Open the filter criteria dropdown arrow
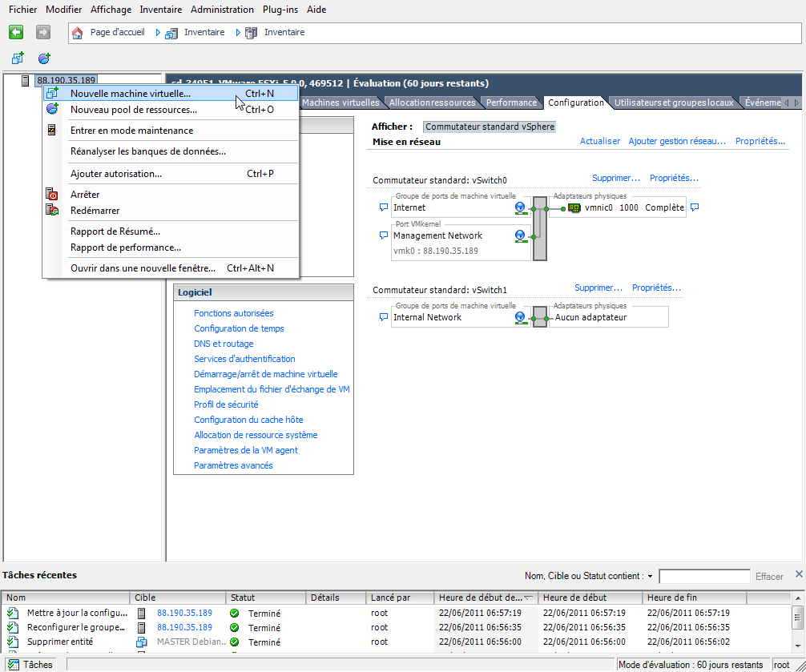The image size is (806, 672). coord(650,577)
